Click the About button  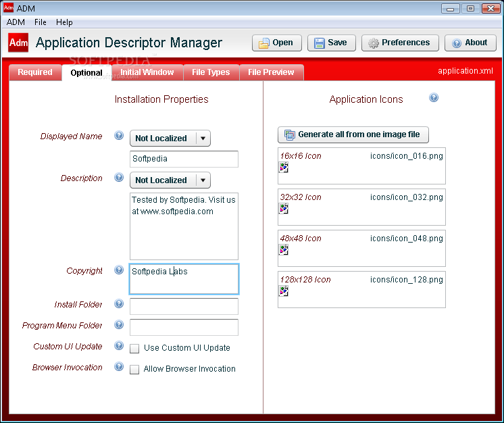click(470, 43)
